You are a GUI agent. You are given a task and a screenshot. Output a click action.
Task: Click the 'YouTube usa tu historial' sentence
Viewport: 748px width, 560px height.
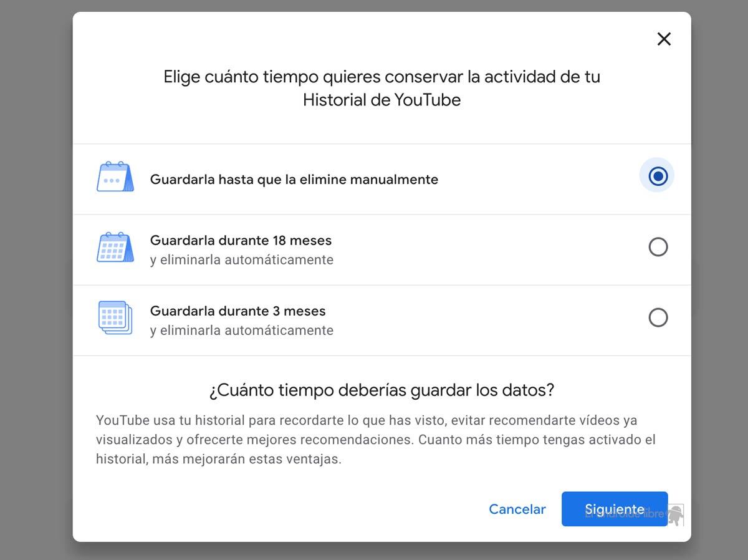pos(249,421)
